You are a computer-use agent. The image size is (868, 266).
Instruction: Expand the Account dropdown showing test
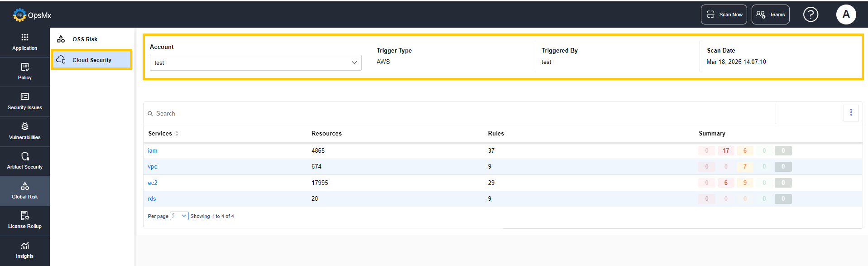(255, 63)
